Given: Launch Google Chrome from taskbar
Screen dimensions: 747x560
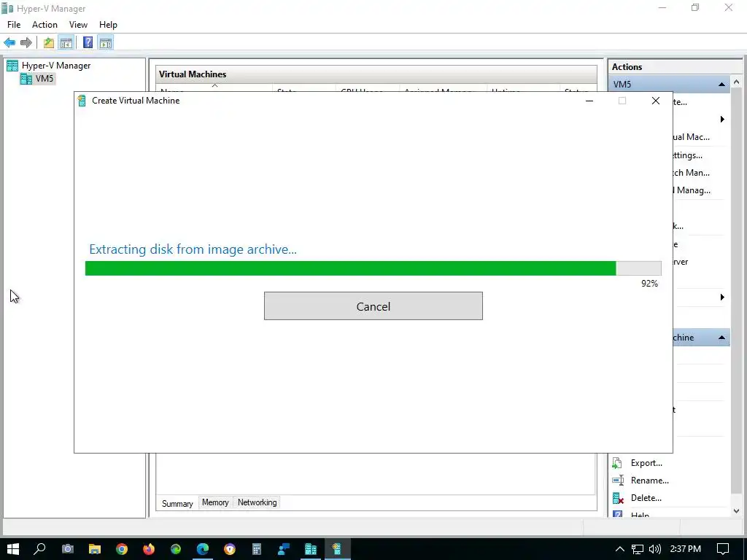Looking at the screenshot, I should tap(122, 549).
